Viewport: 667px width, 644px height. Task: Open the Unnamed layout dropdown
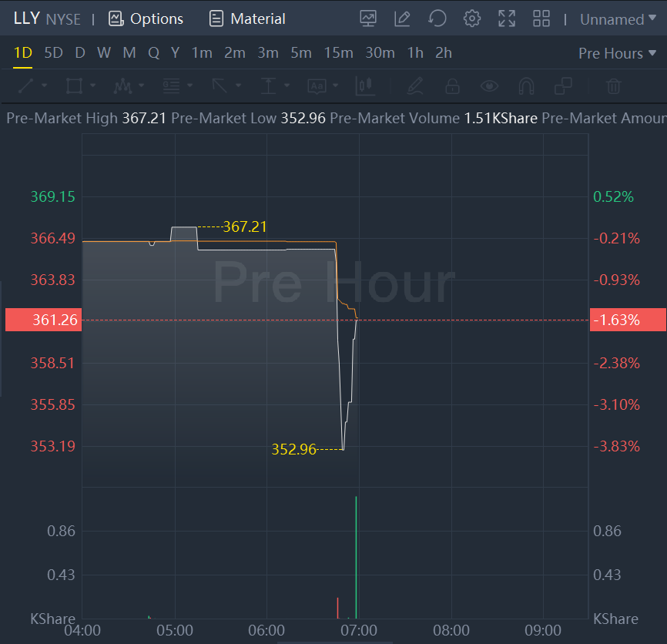click(618, 19)
